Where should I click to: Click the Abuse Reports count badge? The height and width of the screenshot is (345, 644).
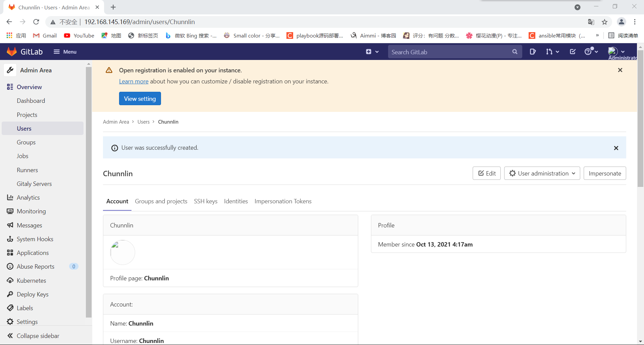click(x=74, y=267)
